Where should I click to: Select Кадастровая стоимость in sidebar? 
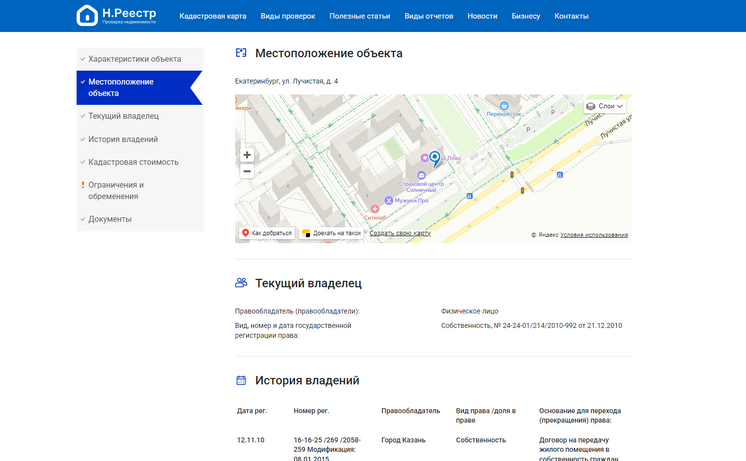pos(133,162)
